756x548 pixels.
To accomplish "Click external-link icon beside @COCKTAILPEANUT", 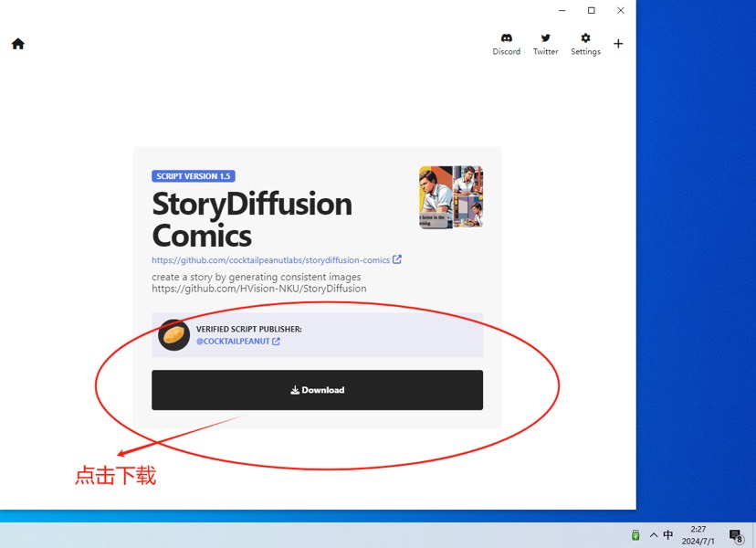I will click(276, 342).
